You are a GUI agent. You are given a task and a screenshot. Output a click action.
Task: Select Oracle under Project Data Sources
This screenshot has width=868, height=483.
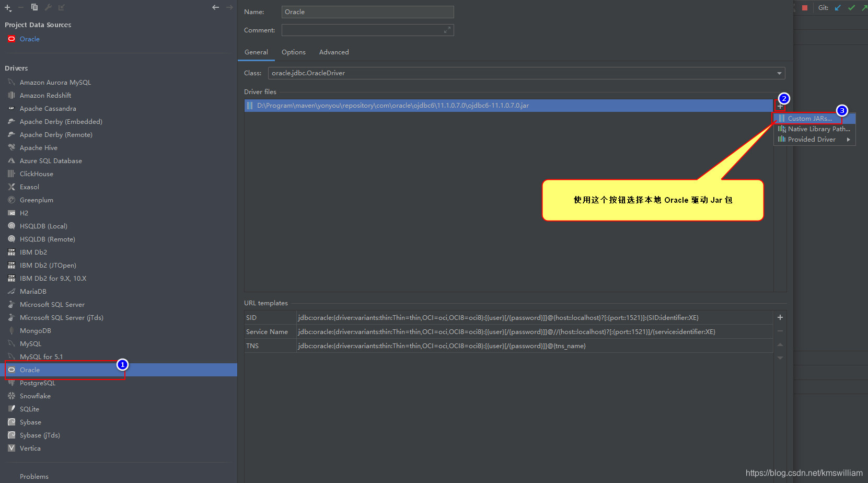[30, 39]
